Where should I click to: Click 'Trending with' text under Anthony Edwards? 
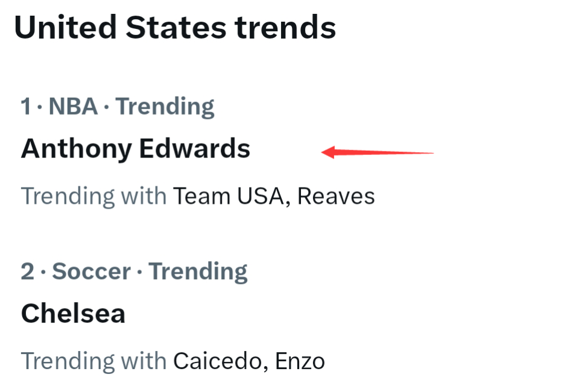(x=93, y=196)
